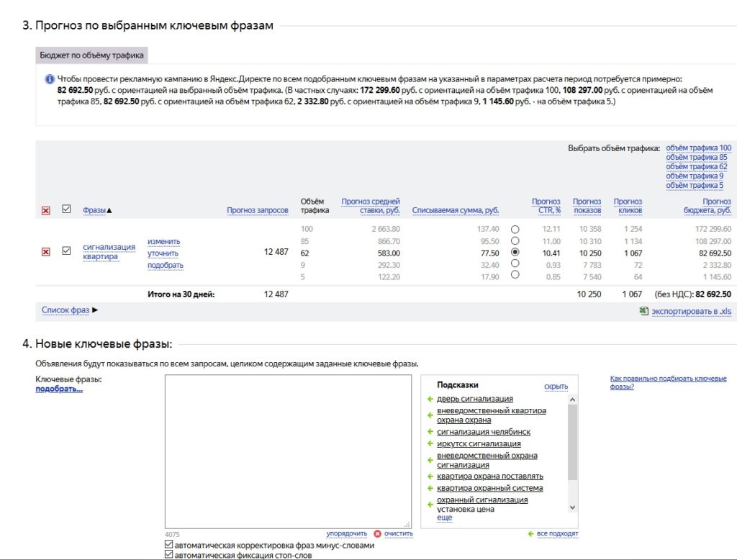This screenshot has height=560, width=737.
Task: Click the дверь сигнализация hint text
Action: [x=475, y=399]
